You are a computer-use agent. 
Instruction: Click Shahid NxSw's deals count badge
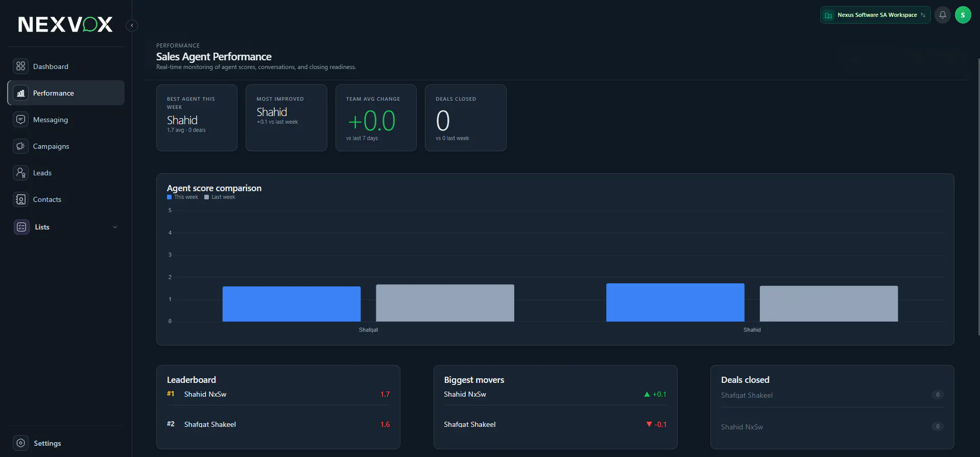(938, 426)
